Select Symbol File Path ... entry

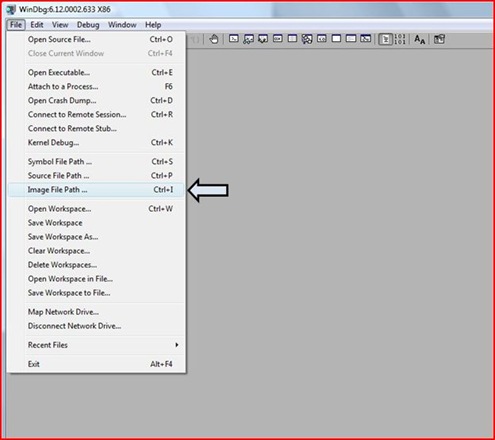tap(96, 162)
